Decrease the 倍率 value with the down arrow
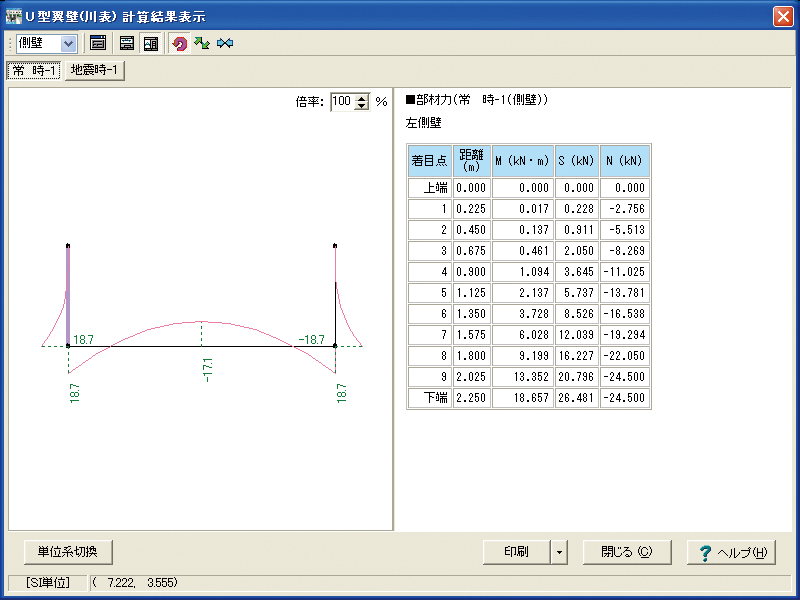Screen dimensions: 800x600 [362, 106]
